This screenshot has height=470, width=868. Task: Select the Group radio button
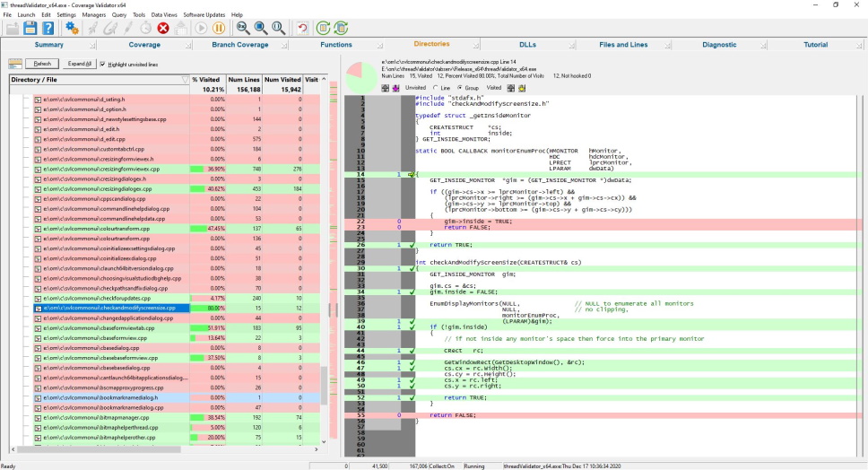[x=459, y=88]
